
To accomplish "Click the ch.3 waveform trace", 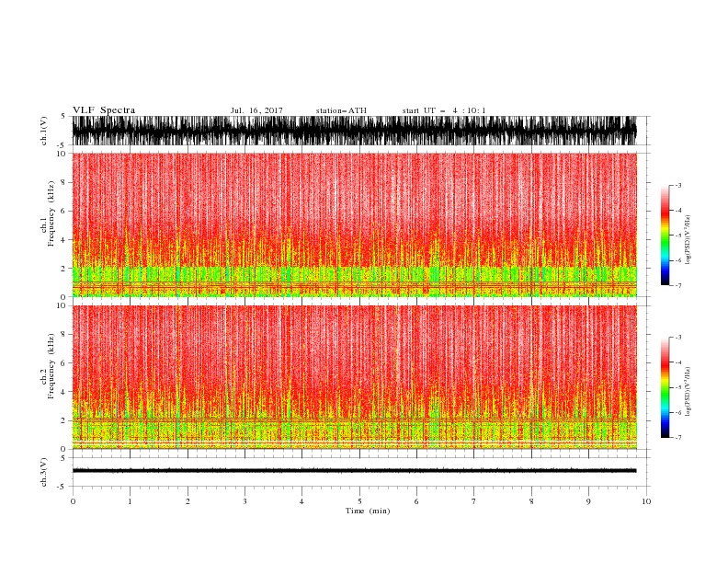I will 354,471.
